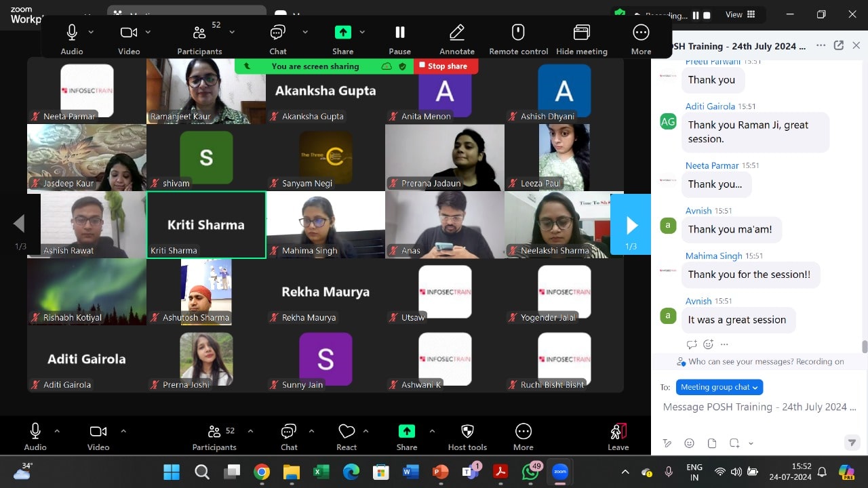The image size is (868, 488).
Task: Click the chat message input field
Action: 754,407
